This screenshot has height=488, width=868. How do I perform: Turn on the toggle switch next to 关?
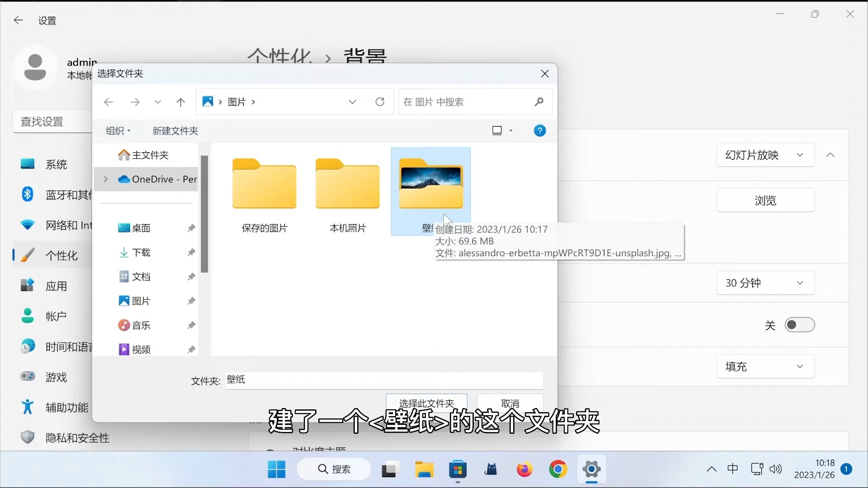[800, 325]
